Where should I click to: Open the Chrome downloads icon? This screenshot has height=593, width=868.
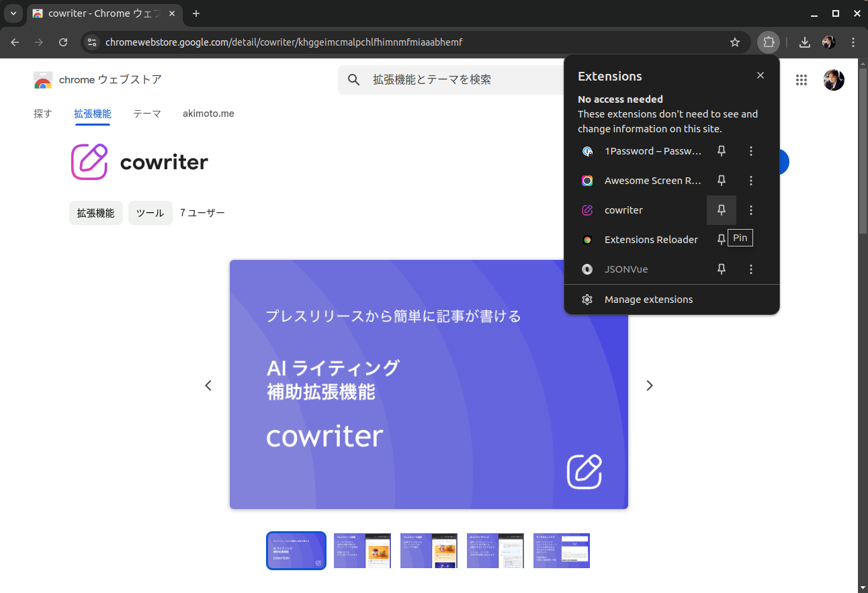(804, 42)
